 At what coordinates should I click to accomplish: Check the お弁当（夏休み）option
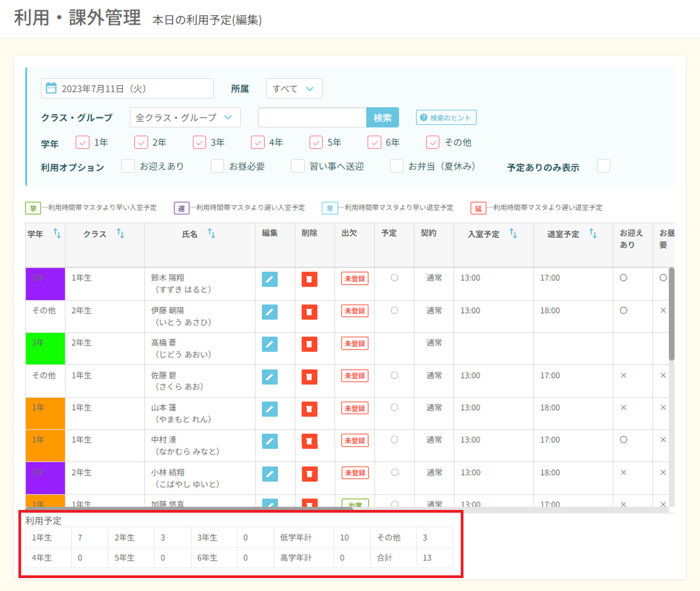pos(397,166)
